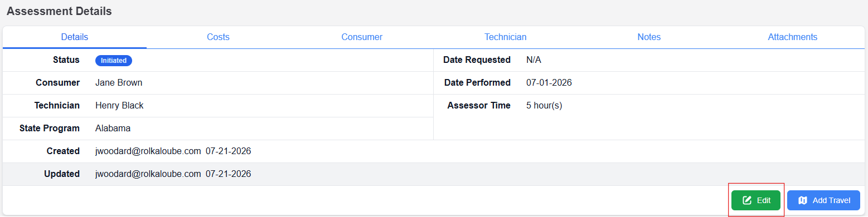Click the Assessor Time 5 hour(s) value
Image resolution: width=868 pixels, height=217 pixels.
click(544, 106)
